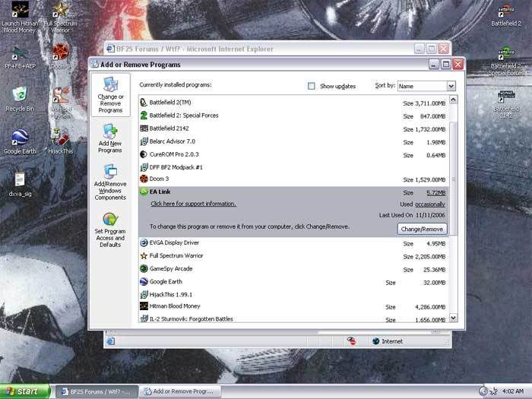Click HijackThis desktop shortcut

click(x=60, y=142)
